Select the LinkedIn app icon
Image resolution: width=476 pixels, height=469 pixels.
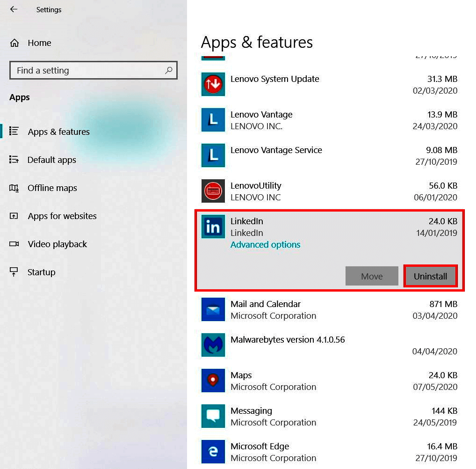tap(213, 227)
